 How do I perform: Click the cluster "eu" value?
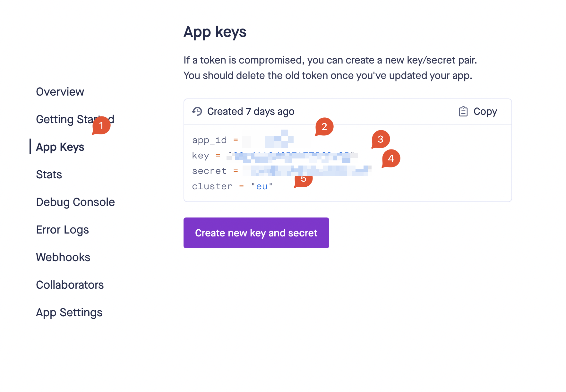262,186
